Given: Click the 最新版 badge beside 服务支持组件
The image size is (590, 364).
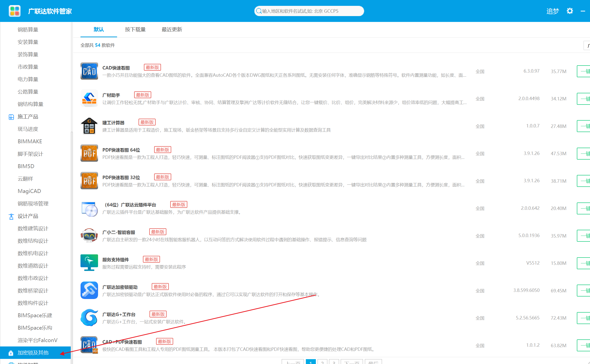Looking at the screenshot, I should [x=151, y=259].
